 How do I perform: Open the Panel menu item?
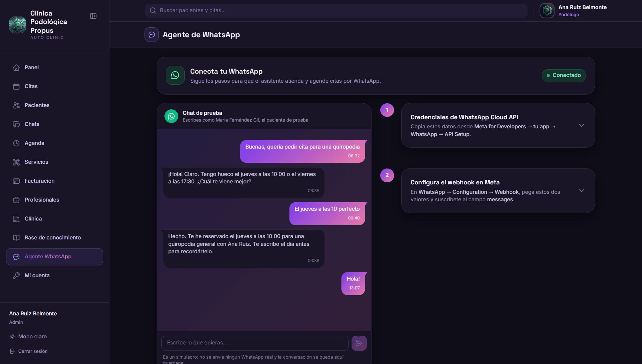54,68
